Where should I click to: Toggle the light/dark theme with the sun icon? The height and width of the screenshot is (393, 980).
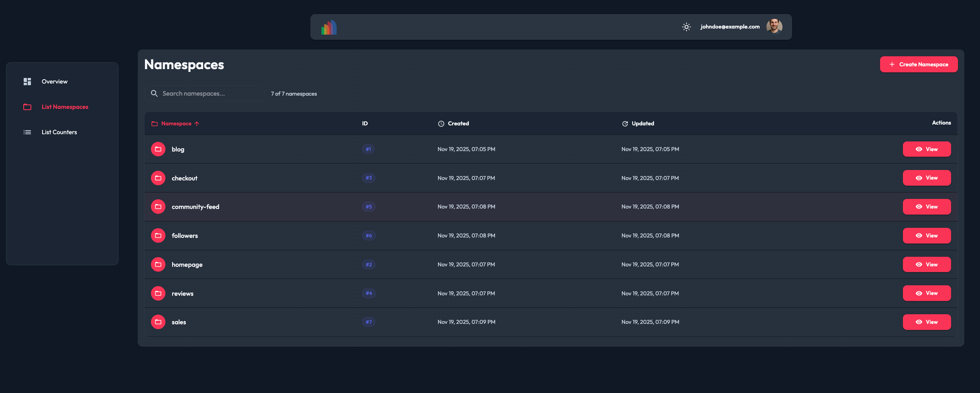[x=686, y=27]
